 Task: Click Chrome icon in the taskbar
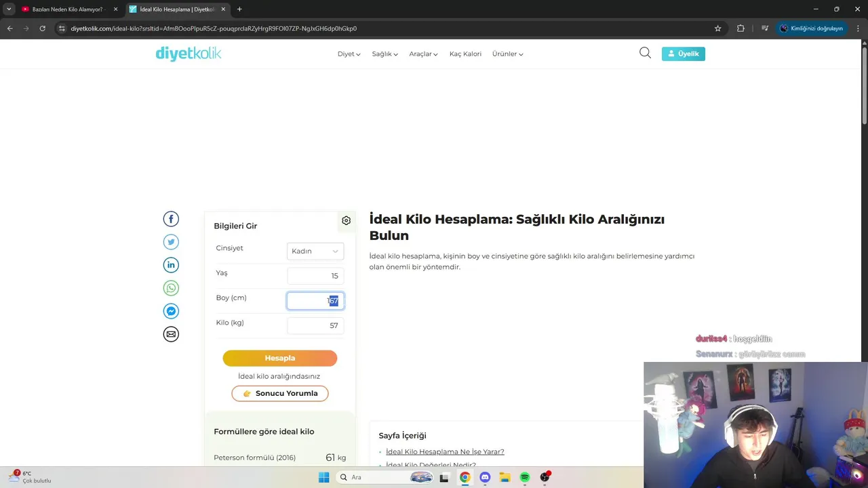(x=465, y=477)
